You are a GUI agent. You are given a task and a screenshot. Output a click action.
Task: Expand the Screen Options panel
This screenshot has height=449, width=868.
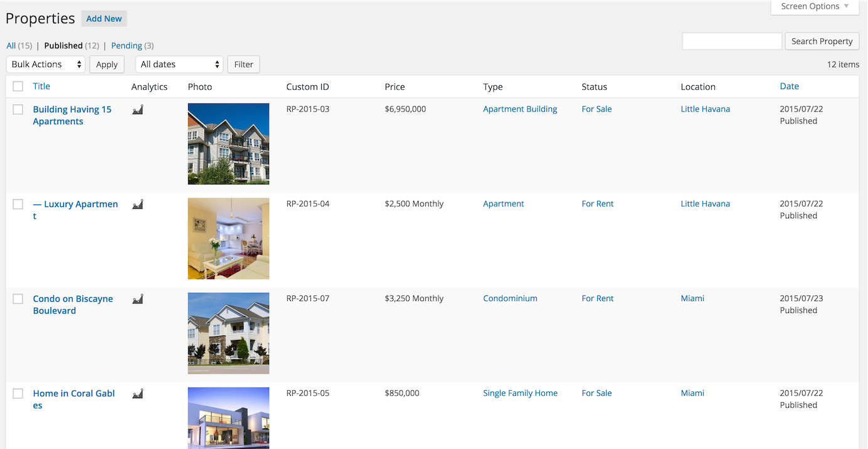(x=815, y=7)
